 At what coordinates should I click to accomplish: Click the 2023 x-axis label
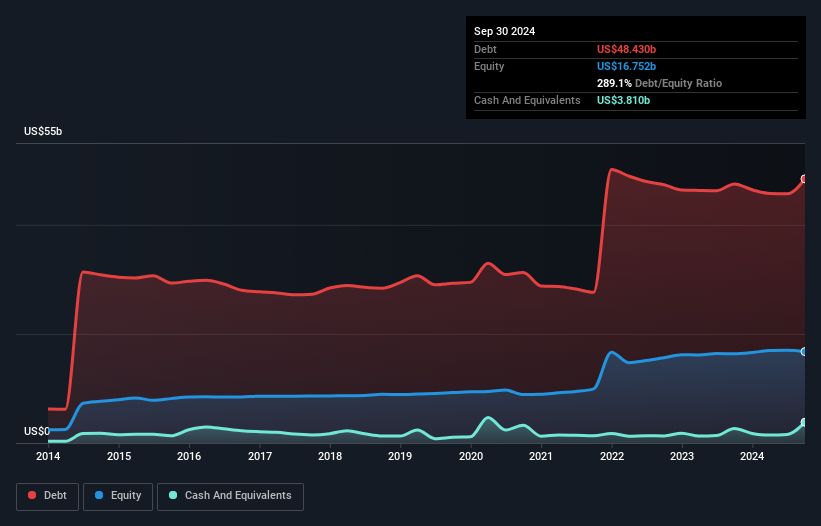682,456
